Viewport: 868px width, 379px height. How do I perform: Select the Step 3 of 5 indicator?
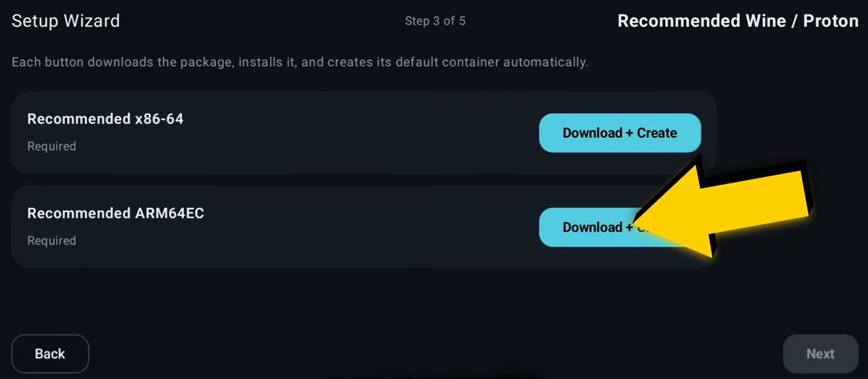[x=435, y=21]
